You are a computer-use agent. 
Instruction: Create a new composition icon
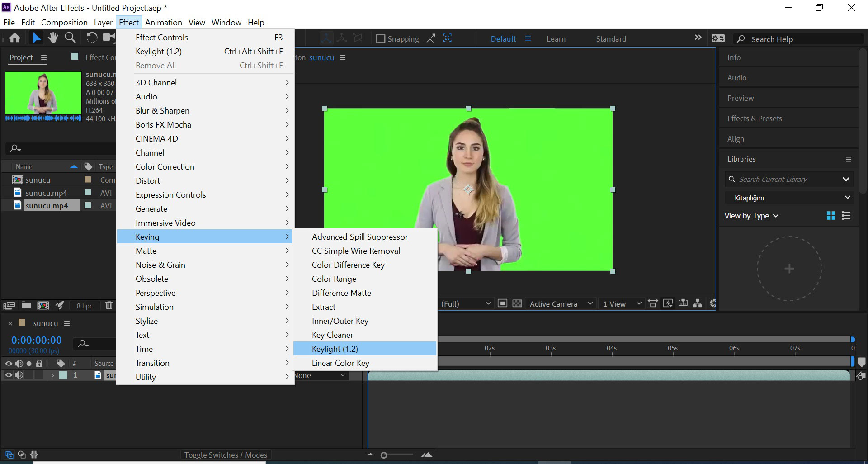coord(43,306)
